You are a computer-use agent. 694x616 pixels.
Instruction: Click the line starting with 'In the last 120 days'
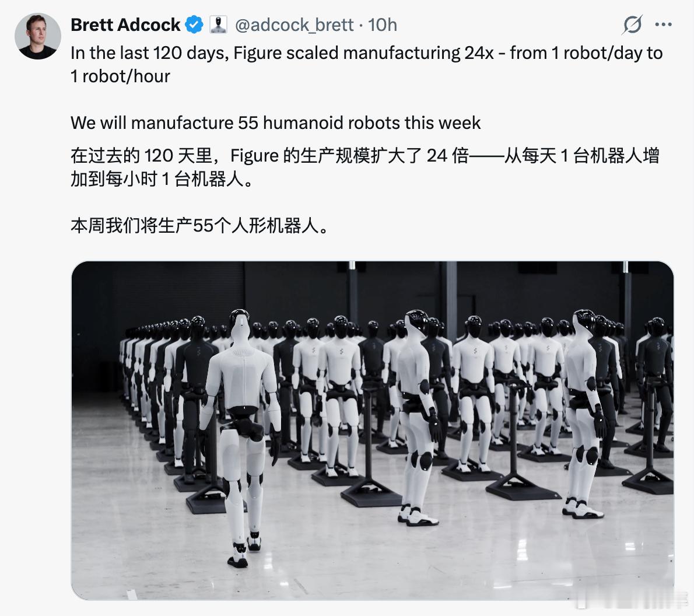click(362, 52)
